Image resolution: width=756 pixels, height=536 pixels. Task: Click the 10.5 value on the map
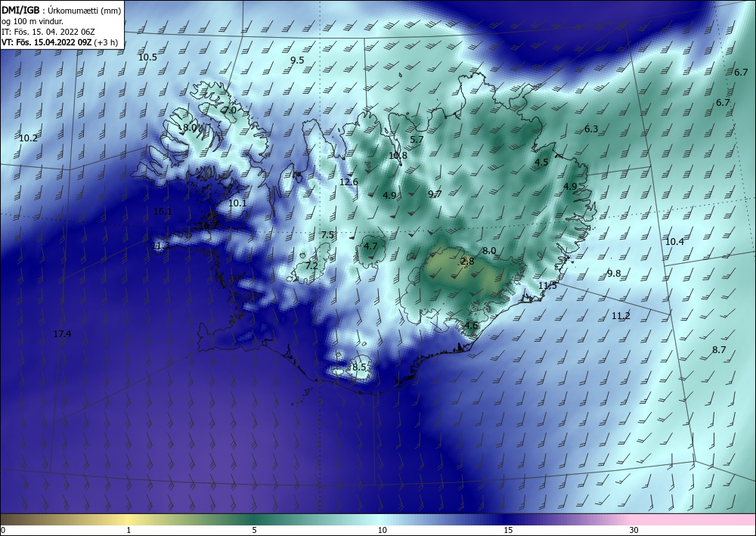point(147,57)
